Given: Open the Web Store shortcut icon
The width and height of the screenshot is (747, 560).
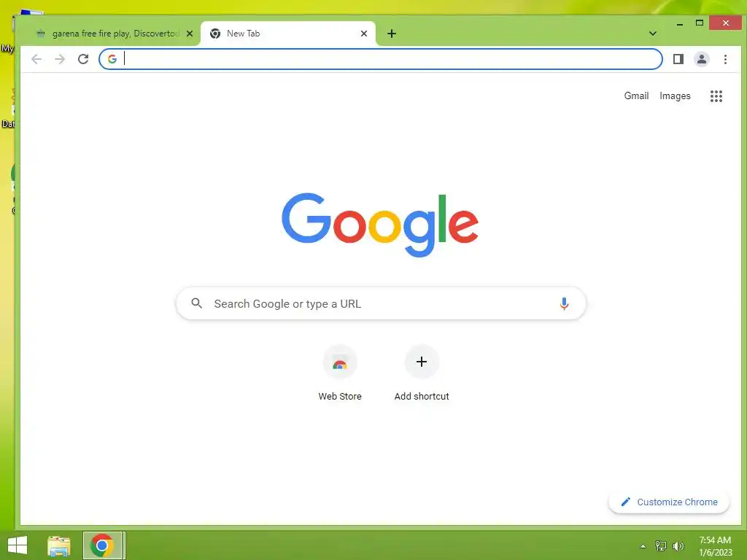Looking at the screenshot, I should 340,362.
